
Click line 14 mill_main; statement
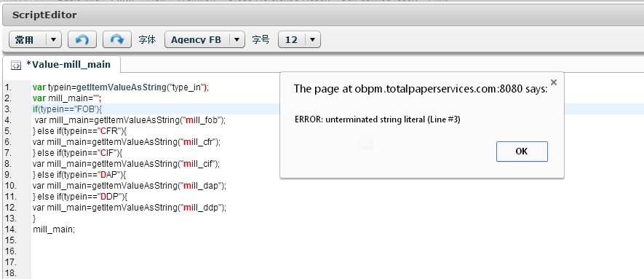(54, 229)
